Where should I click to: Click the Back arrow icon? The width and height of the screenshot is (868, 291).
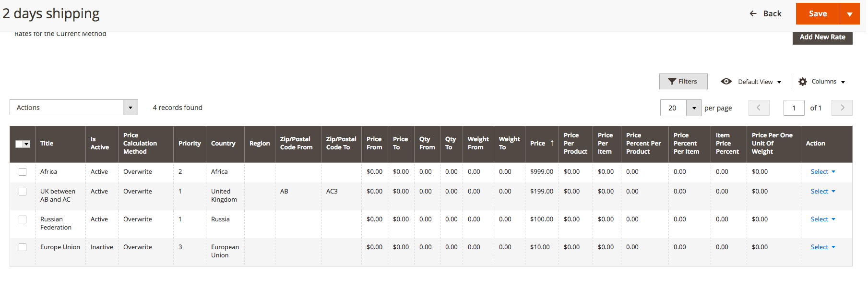point(753,13)
